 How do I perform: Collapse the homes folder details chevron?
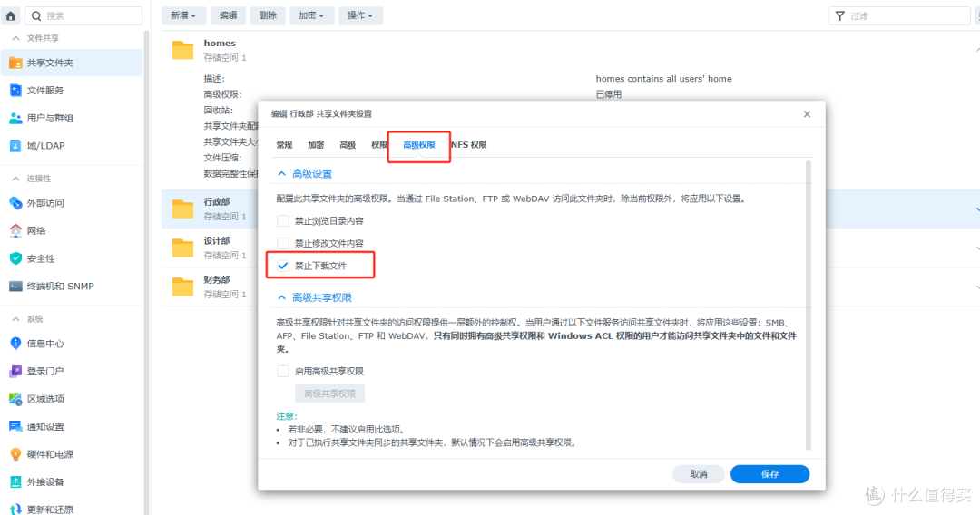(977, 50)
